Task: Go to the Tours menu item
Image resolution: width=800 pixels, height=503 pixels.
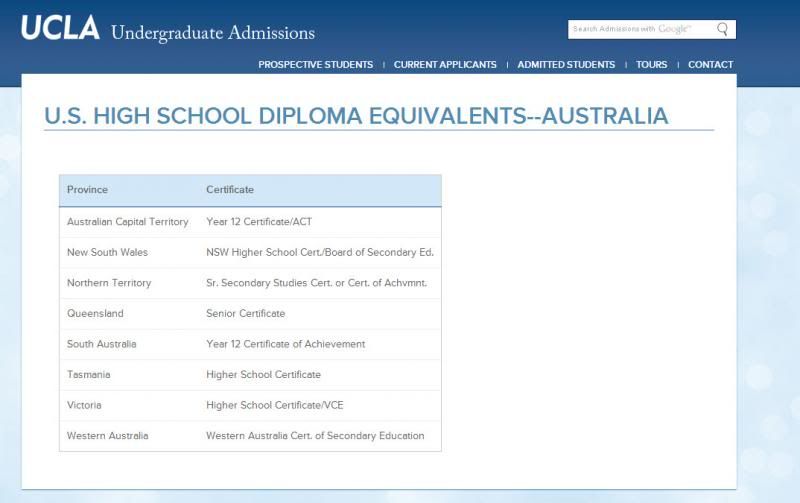Action: (651, 65)
